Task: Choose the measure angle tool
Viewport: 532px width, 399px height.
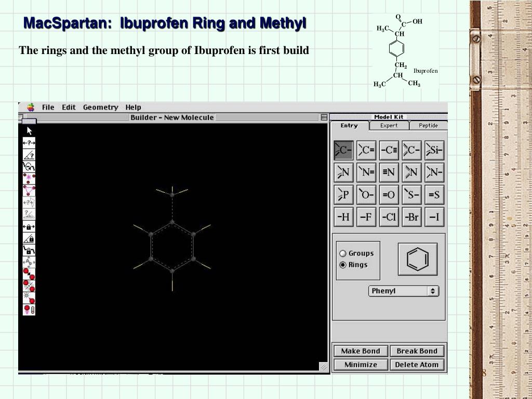Action: click(29, 155)
